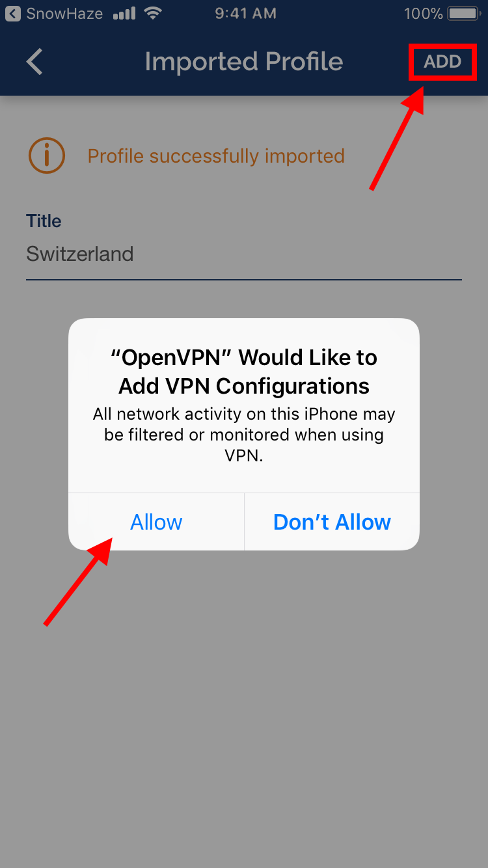Return to SnowHaze via the status bar label
488x868 pixels.
[x=64, y=13]
